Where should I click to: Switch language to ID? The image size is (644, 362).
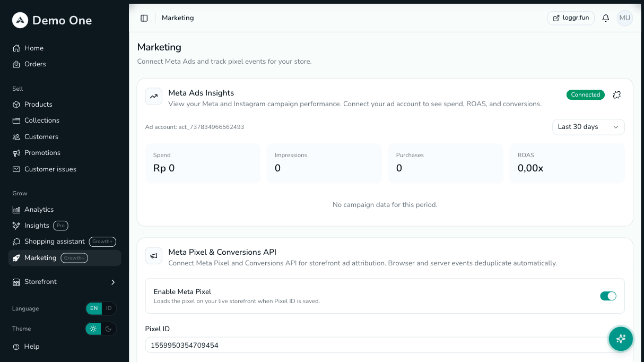coord(109,308)
